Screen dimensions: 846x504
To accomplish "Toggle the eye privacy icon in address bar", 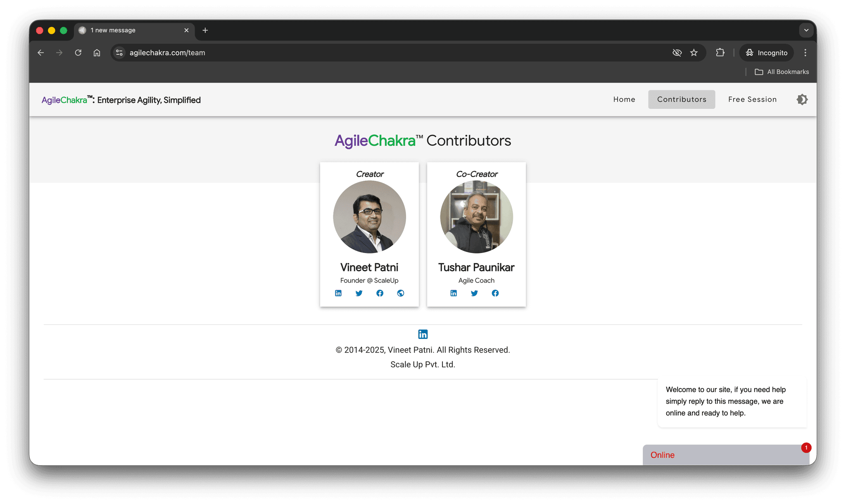I will pos(677,52).
